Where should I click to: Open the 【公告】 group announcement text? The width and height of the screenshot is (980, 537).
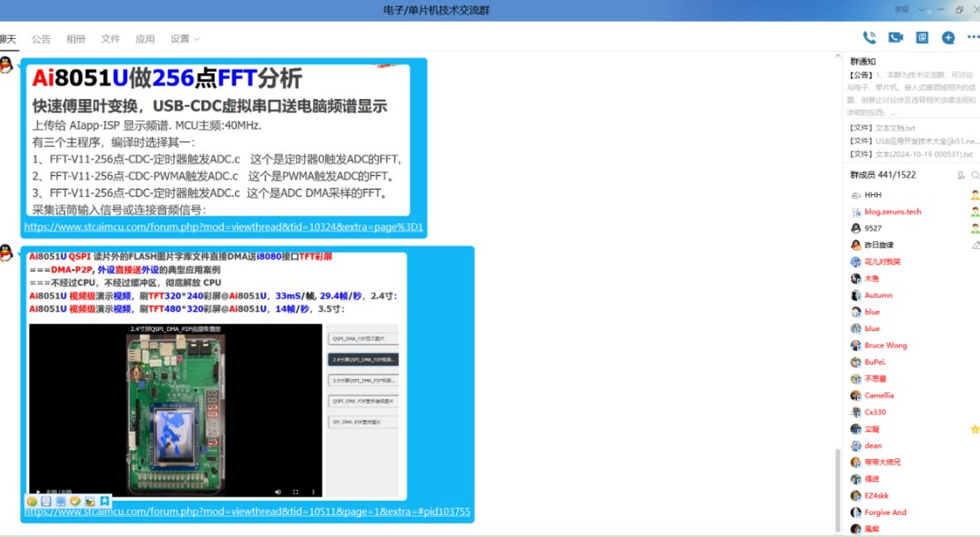point(911,94)
